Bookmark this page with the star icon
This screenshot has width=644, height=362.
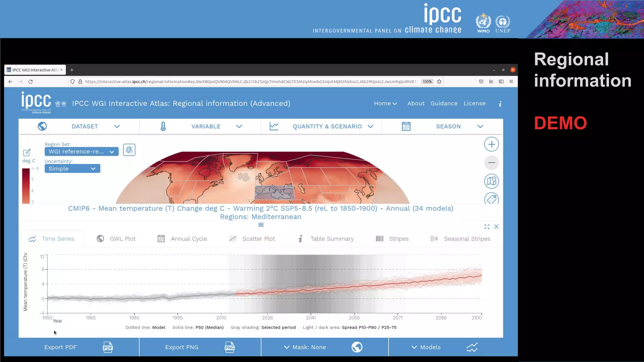pyautogui.click(x=439, y=82)
